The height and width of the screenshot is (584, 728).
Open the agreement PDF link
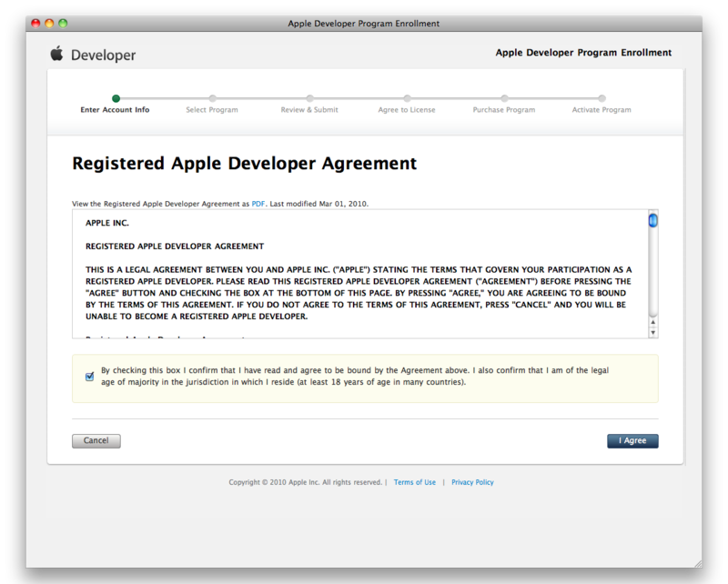pyautogui.click(x=258, y=204)
